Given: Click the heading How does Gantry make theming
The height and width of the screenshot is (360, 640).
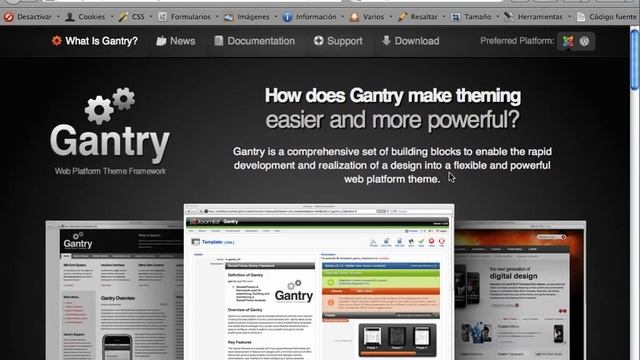Looking at the screenshot, I should [x=393, y=96].
